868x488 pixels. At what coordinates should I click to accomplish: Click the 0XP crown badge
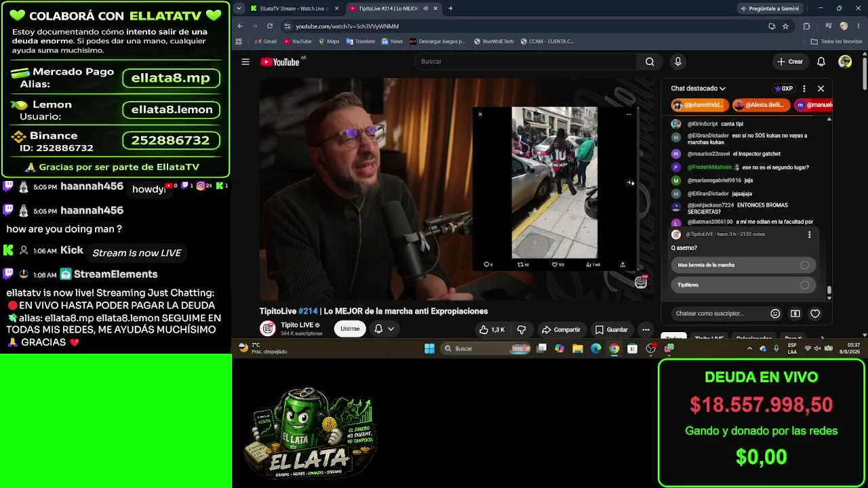coord(784,89)
